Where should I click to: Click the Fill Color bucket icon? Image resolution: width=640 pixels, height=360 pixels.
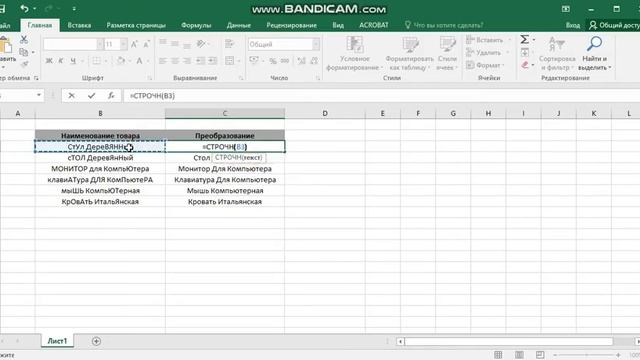pos(120,61)
